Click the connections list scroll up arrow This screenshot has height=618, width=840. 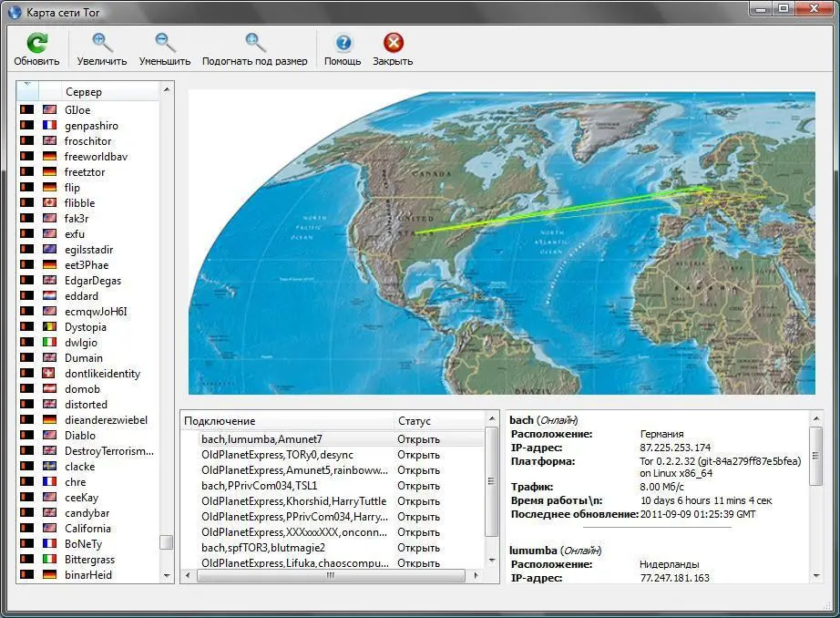[492, 418]
